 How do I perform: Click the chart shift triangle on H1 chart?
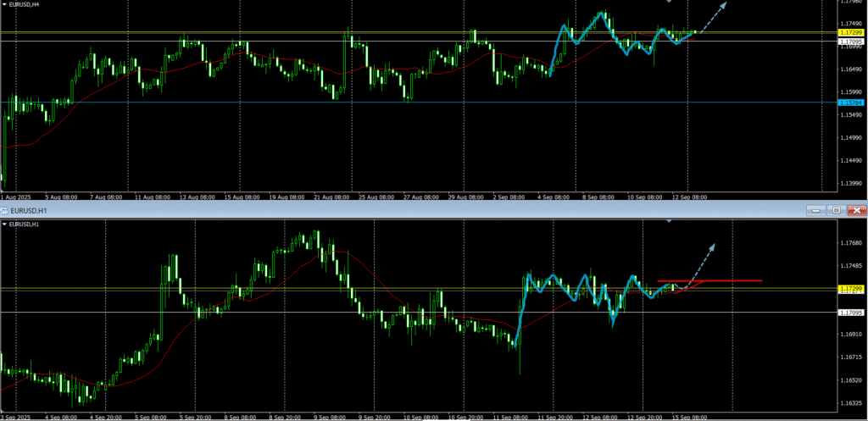pyautogui.click(x=670, y=222)
